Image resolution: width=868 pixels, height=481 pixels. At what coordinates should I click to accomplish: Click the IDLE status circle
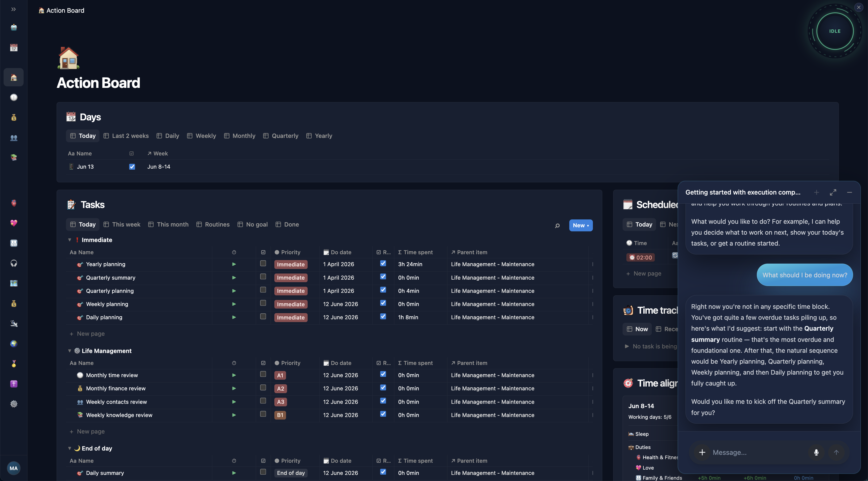835,31
